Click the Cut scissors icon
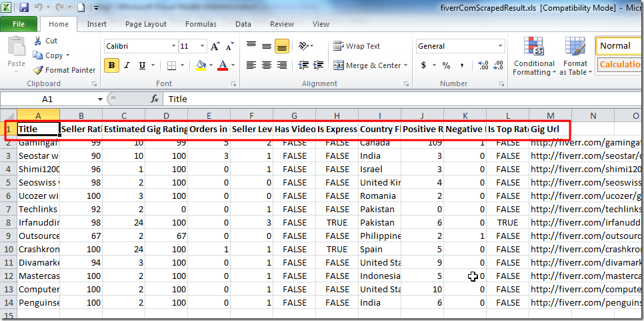This screenshot has width=644, height=321. 38,41
